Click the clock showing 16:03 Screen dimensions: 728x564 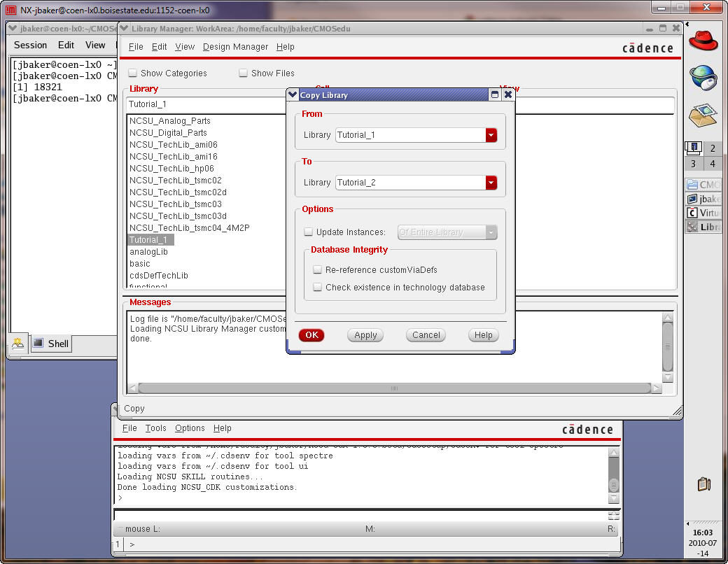[703, 533]
